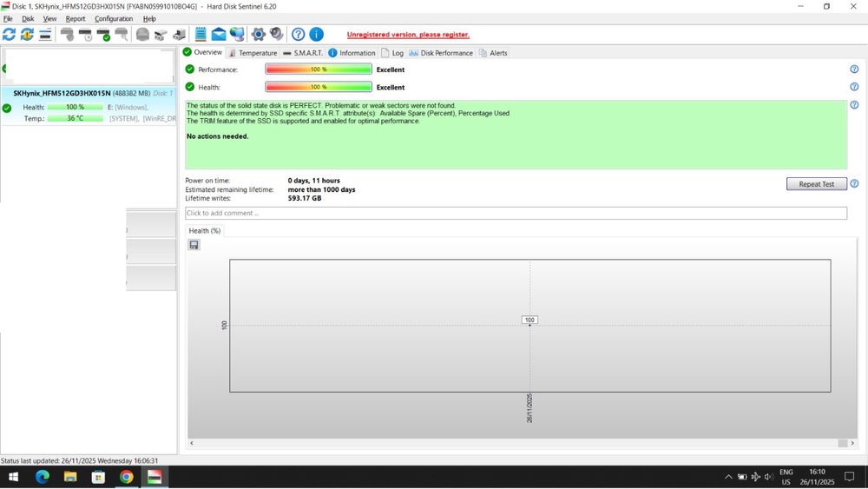Open the notification center icon
The image size is (868, 489).
coord(849,477)
